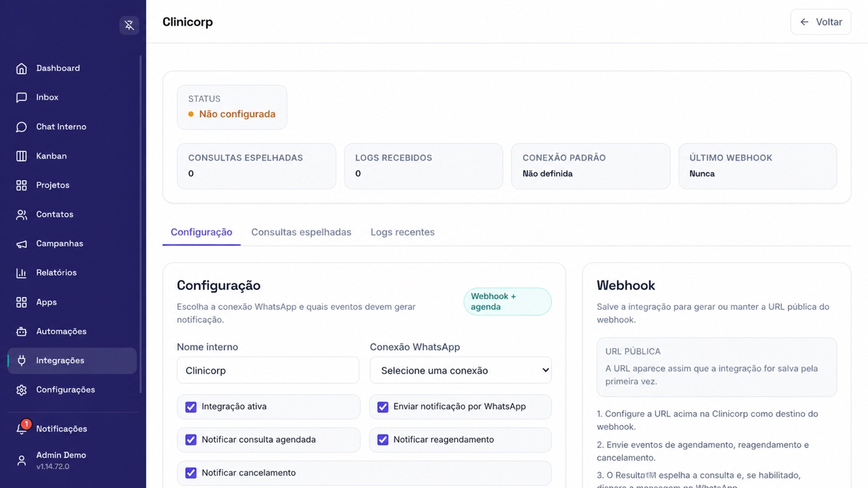Click the Projetos grid icon

[x=22, y=185]
